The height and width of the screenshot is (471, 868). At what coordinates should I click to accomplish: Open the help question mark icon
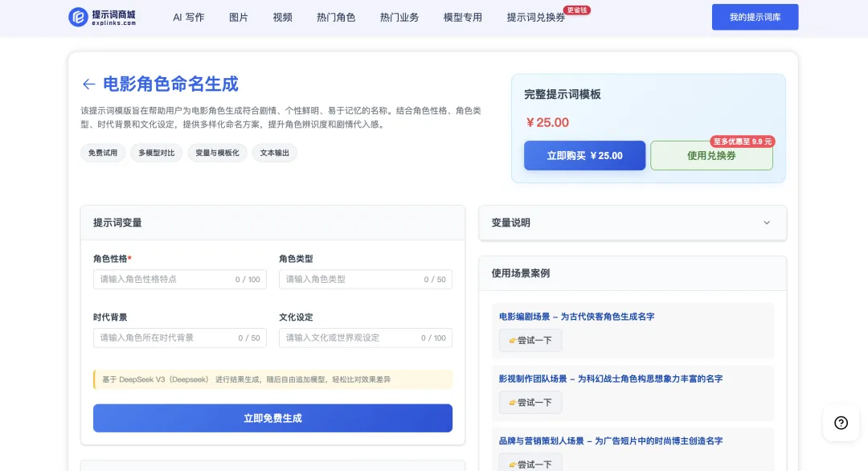pyautogui.click(x=841, y=423)
